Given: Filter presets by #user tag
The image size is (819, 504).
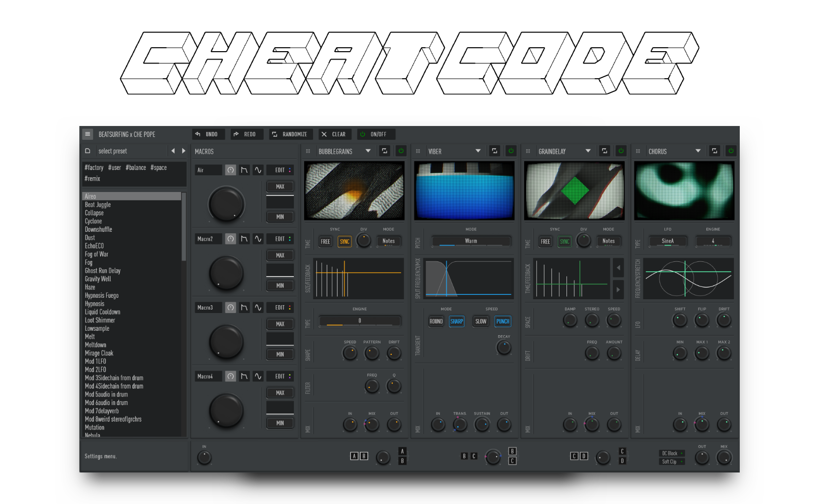Looking at the screenshot, I should point(115,167).
